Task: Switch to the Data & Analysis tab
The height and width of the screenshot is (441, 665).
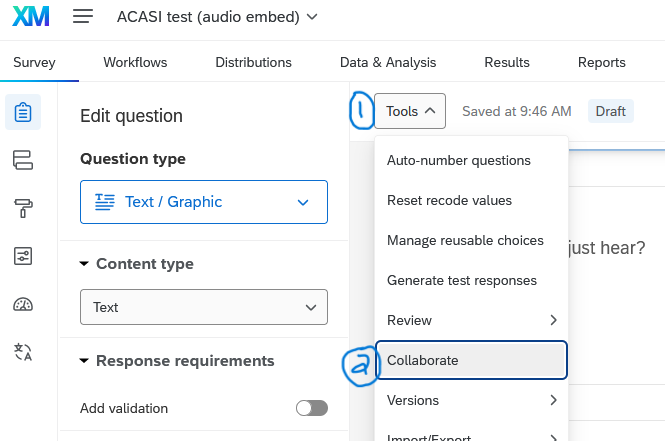Action: click(387, 63)
